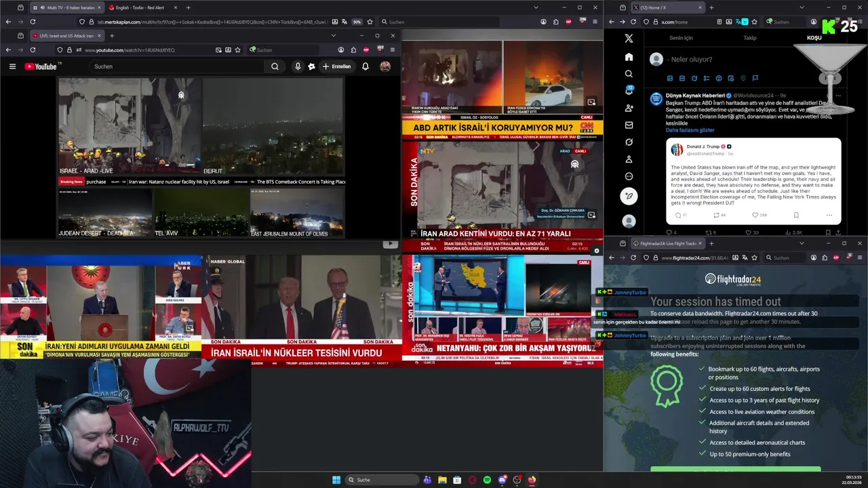The width and height of the screenshot is (868, 488).
Task: Open the YouTube hamburger guide menu
Action: (12, 66)
